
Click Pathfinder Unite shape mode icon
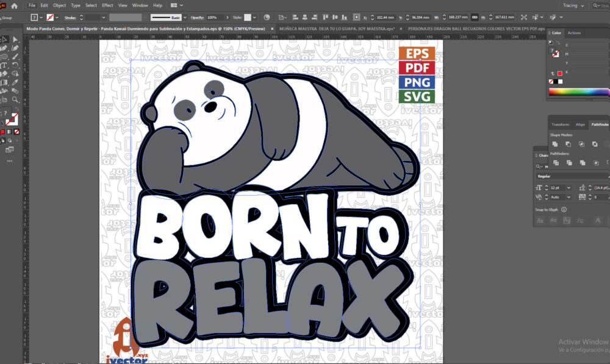pyautogui.click(x=555, y=144)
